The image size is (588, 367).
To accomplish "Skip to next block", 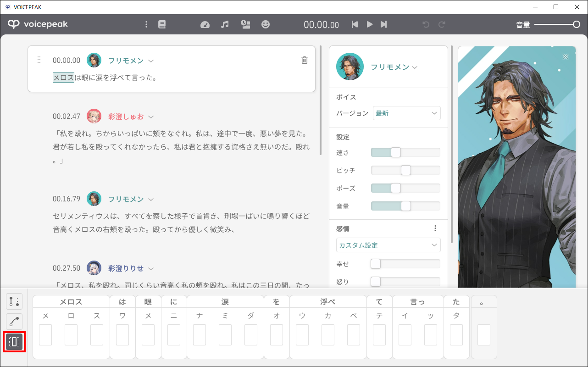I will pyautogui.click(x=384, y=24).
